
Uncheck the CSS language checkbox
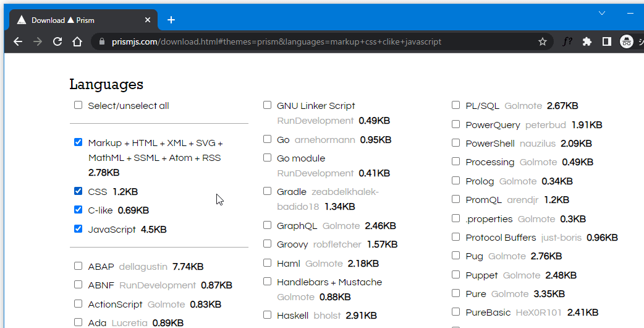(78, 191)
